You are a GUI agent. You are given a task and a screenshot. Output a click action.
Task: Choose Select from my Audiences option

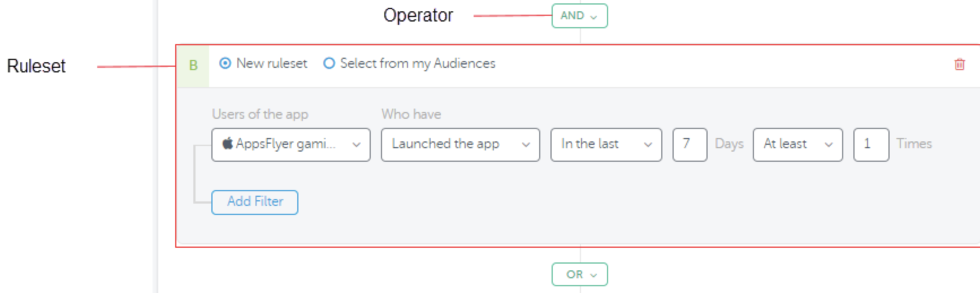[x=329, y=63]
